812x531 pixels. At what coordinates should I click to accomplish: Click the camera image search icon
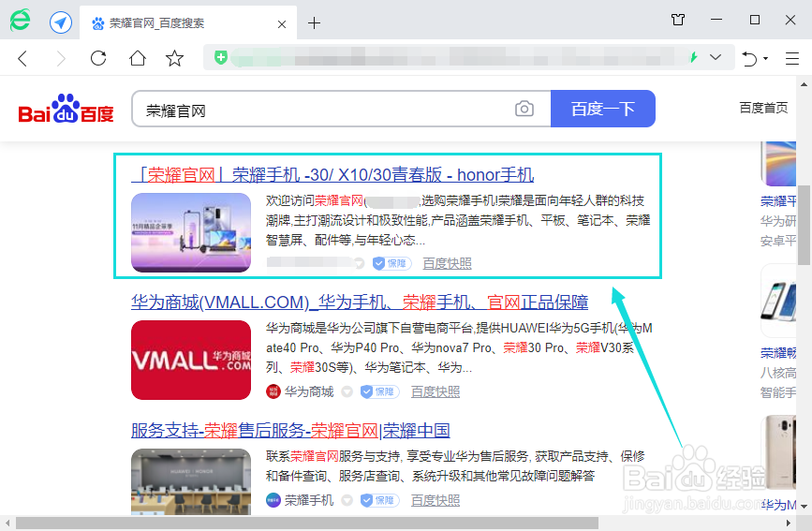pos(524,109)
